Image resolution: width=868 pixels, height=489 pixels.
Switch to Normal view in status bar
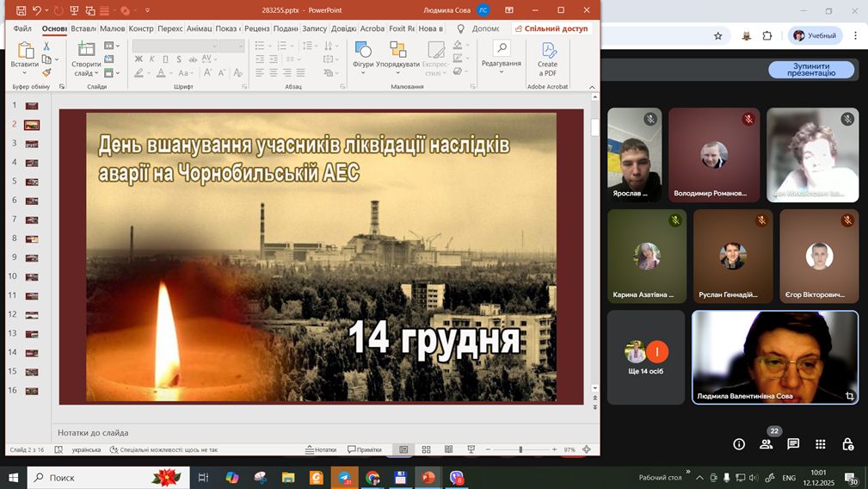click(403, 449)
